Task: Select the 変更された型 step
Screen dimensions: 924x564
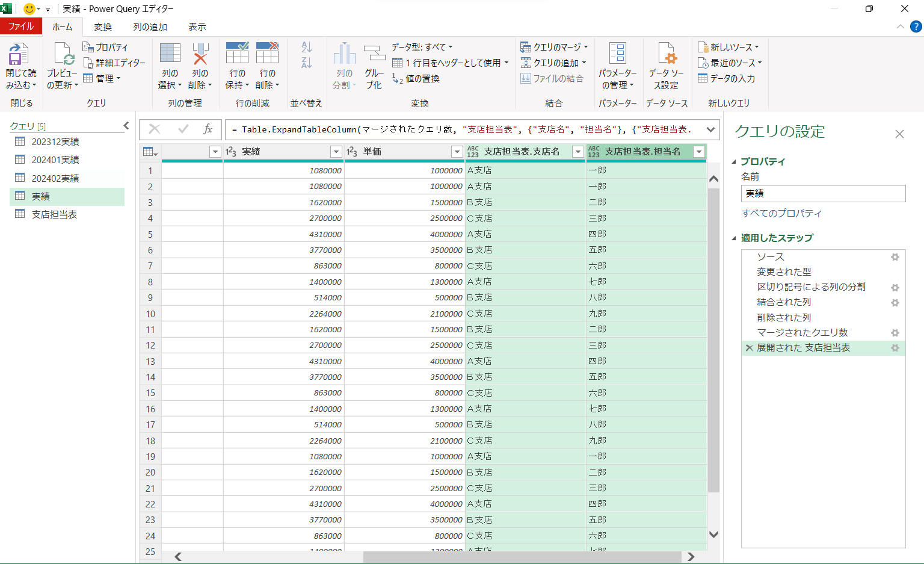Action: point(823,272)
